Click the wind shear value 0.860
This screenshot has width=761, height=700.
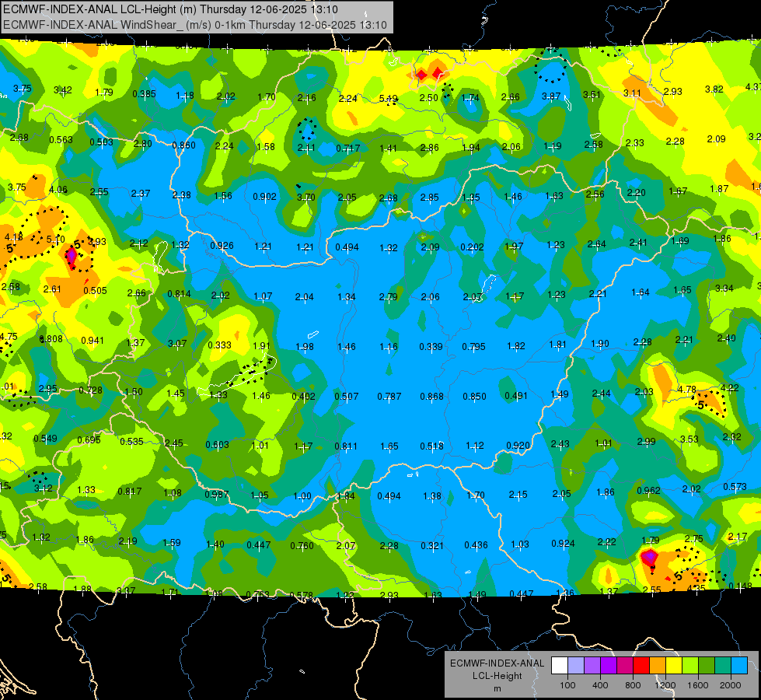(183, 145)
